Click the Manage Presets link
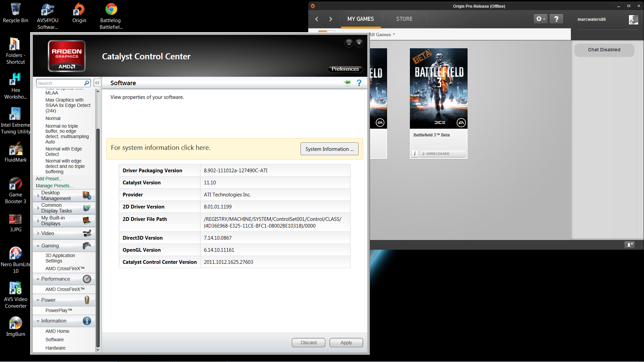This screenshot has height=362, width=644. point(54,186)
